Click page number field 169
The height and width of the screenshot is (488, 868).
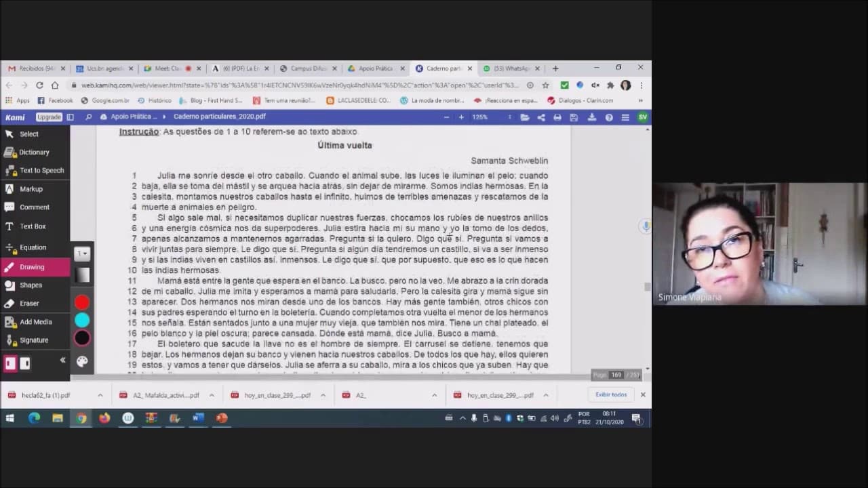pyautogui.click(x=616, y=375)
